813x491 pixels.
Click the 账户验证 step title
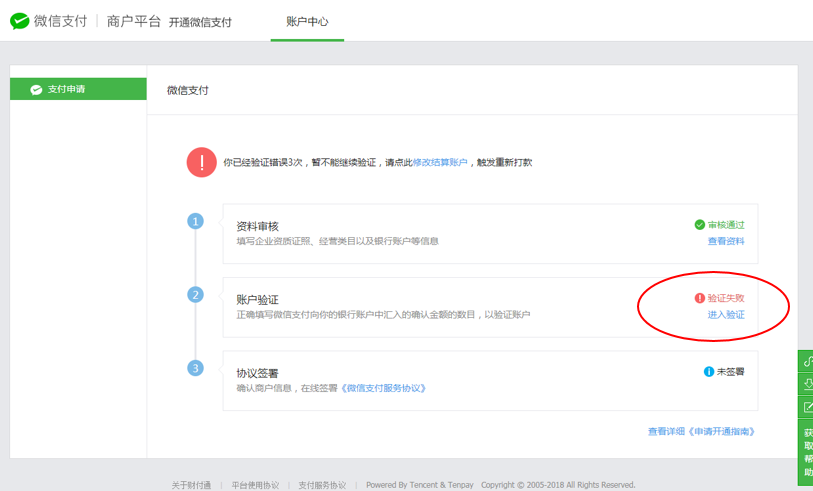click(258, 300)
